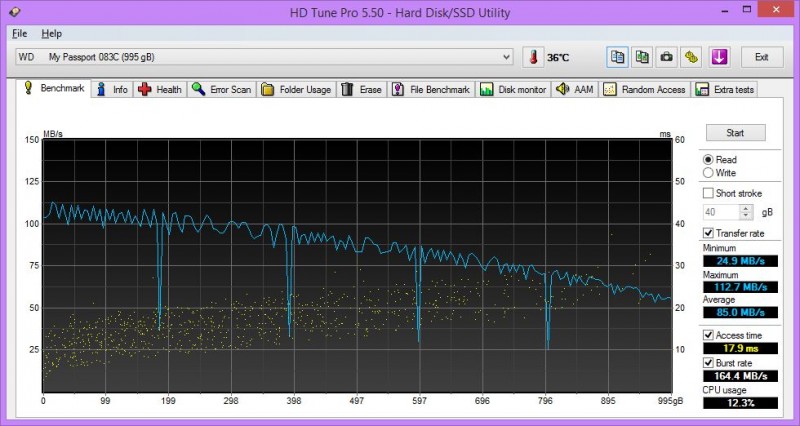Image resolution: width=800 pixels, height=426 pixels.
Task: Expand the WD My Passport drive dropdown
Action: (x=508, y=57)
